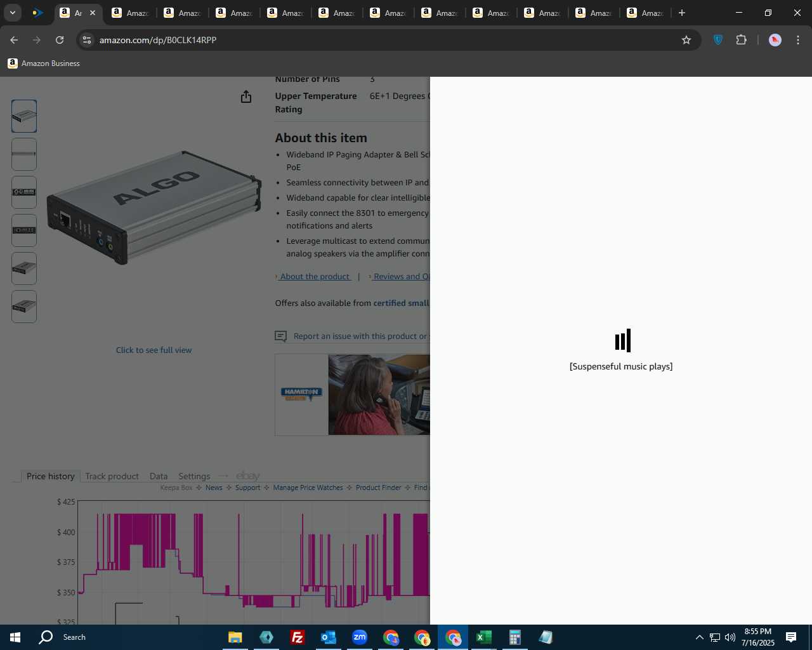
Task: Click 'Upper Temperature Rating' label
Action: pos(316,103)
